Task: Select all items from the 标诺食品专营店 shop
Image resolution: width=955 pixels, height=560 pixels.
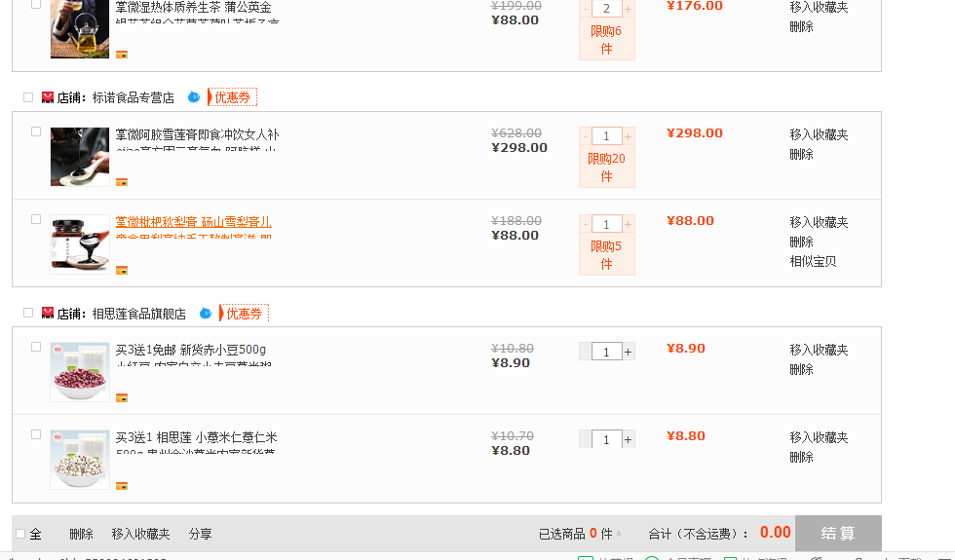Action: pos(28,97)
